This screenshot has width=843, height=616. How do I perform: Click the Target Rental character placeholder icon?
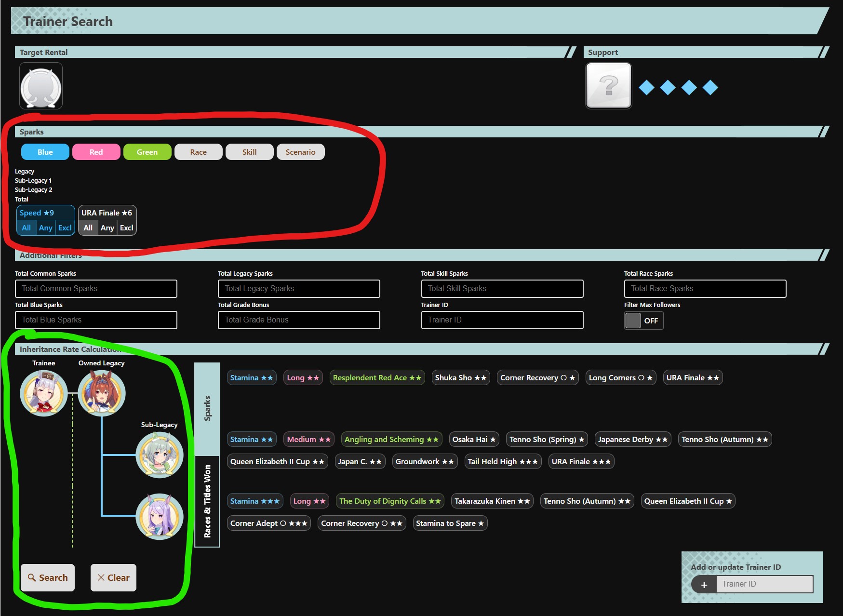pos(41,86)
